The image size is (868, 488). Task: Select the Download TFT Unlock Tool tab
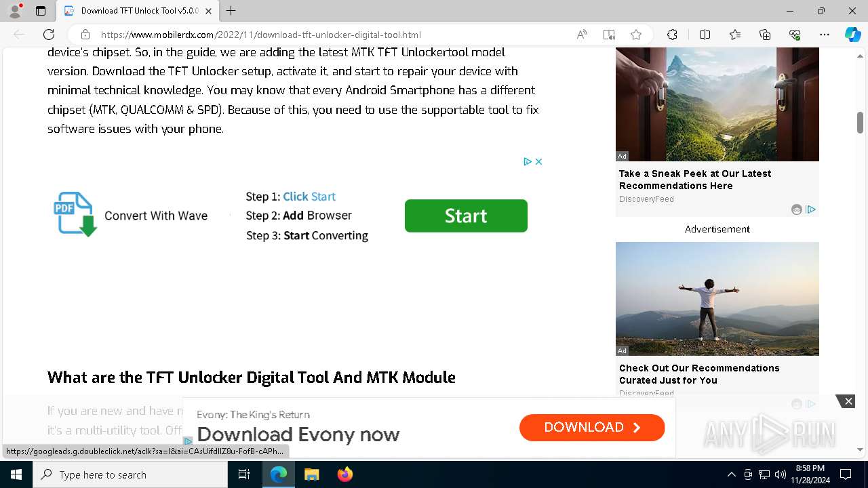click(x=138, y=11)
